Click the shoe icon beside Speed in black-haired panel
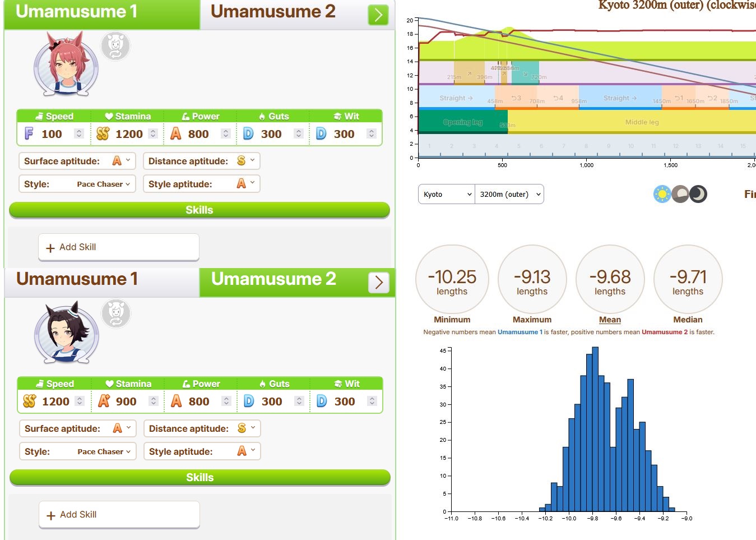The width and height of the screenshot is (756, 540). 40,384
